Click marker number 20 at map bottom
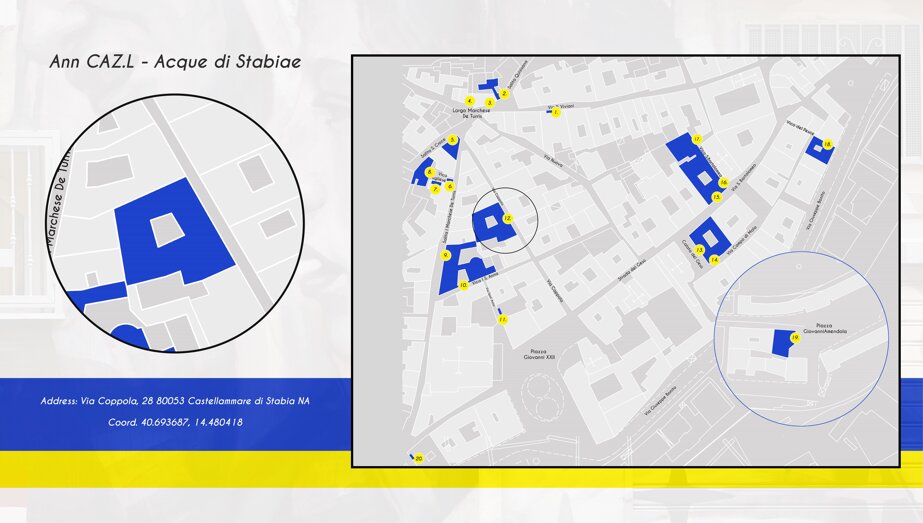The image size is (923, 523). tap(419, 458)
